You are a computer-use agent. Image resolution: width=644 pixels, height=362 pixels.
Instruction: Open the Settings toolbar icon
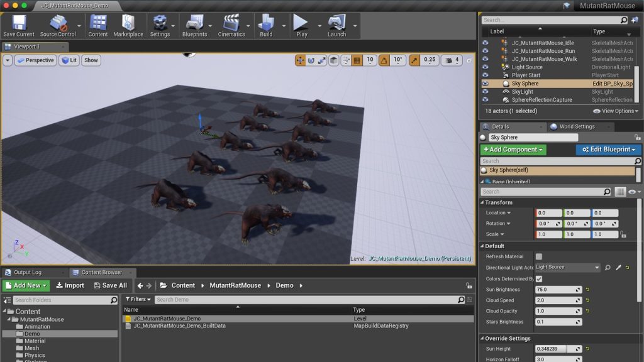160,25
